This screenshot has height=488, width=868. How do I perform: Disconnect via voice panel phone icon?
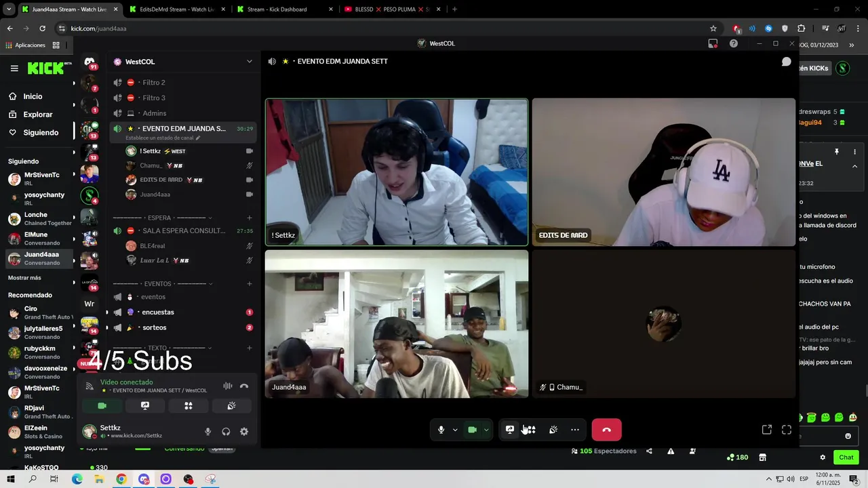(x=244, y=386)
